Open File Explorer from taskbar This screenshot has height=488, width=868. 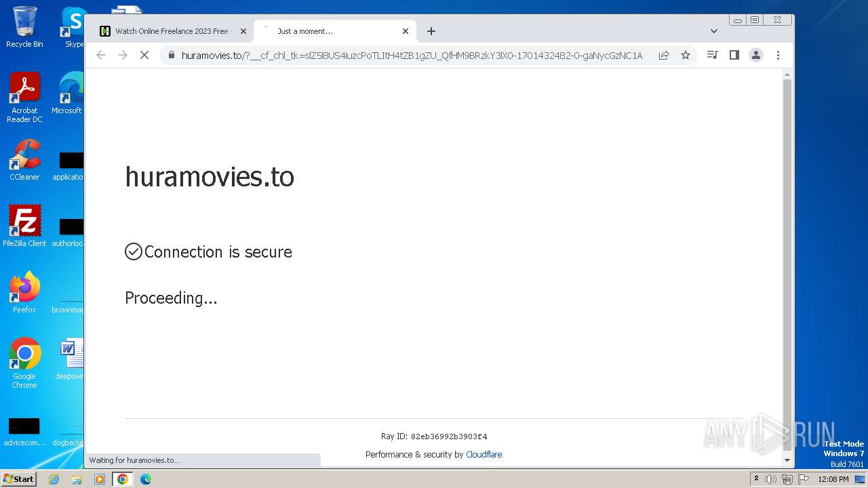pos(77,479)
